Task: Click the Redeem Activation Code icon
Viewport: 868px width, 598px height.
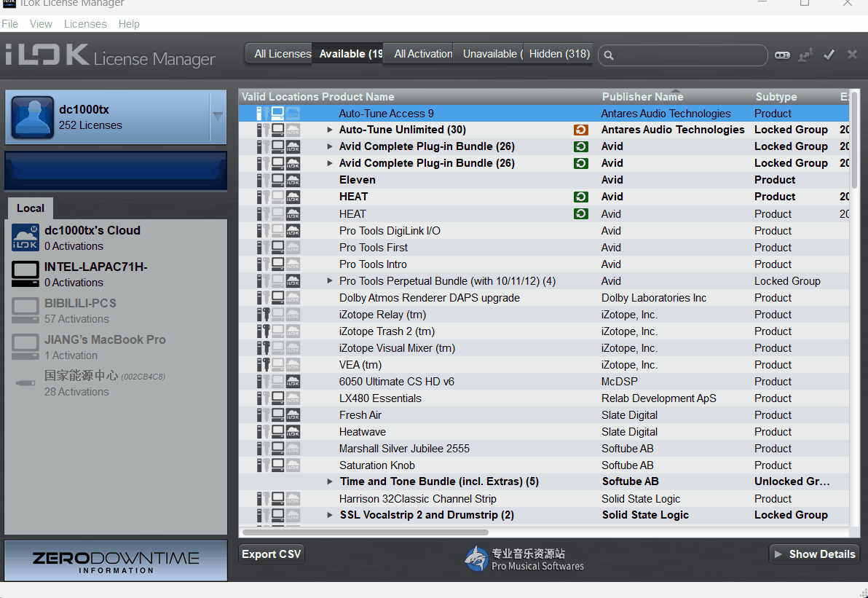Action: point(782,55)
